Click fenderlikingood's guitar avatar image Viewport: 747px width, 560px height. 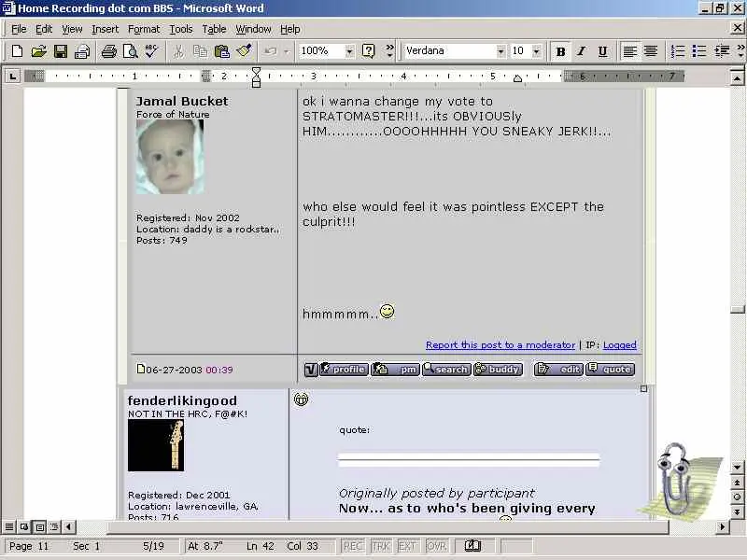156,446
